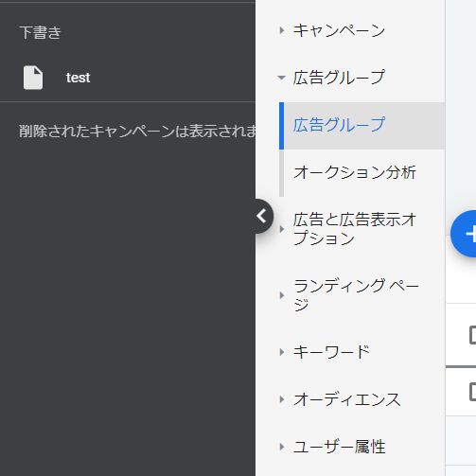The width and height of the screenshot is (476, 476).
Task: Open the キャンペーン menu label
Action: coord(339,30)
